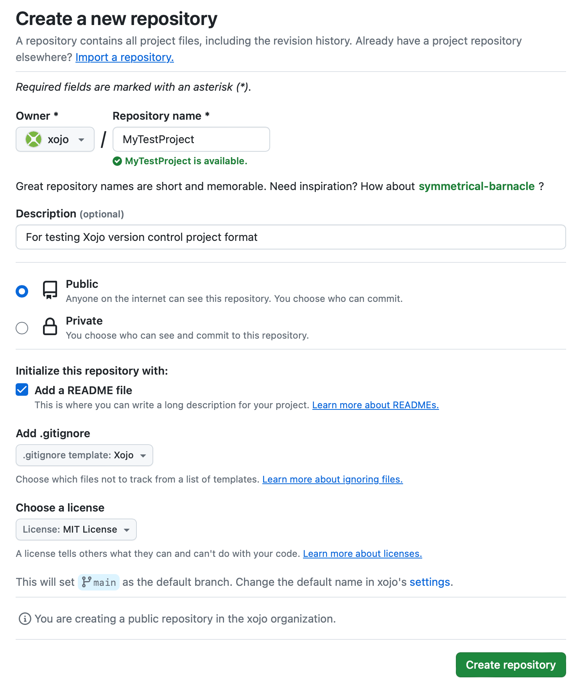The height and width of the screenshot is (700, 588).
Task: Open the License dropdown
Action: 76,529
